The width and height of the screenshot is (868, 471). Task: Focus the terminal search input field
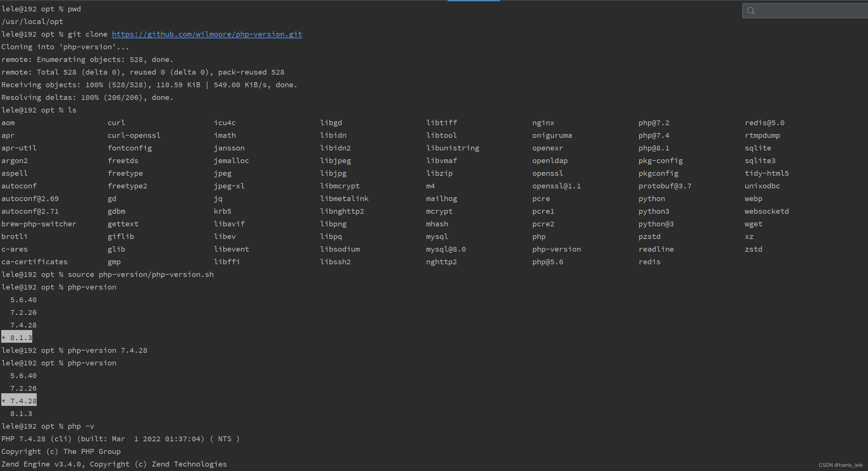coord(809,11)
